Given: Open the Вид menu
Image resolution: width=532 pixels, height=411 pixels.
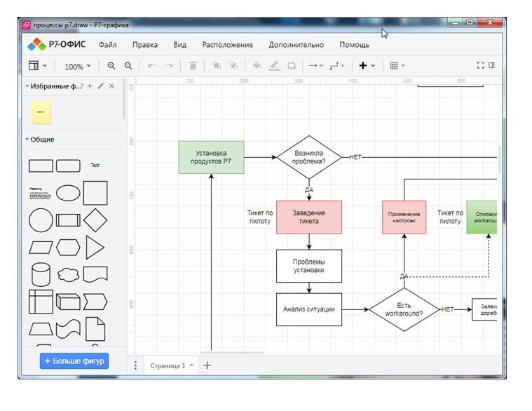Looking at the screenshot, I should click(x=180, y=45).
